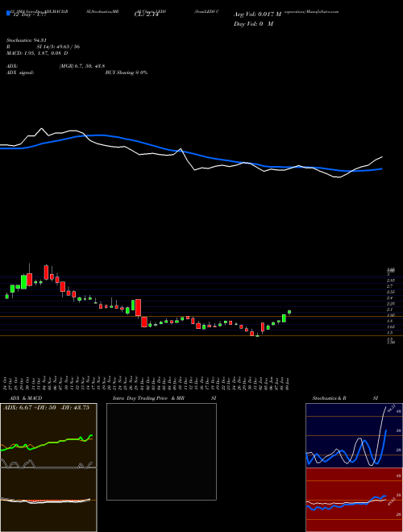
Task: Click the navy blue Stochastics chart panel
Action: point(354,435)
